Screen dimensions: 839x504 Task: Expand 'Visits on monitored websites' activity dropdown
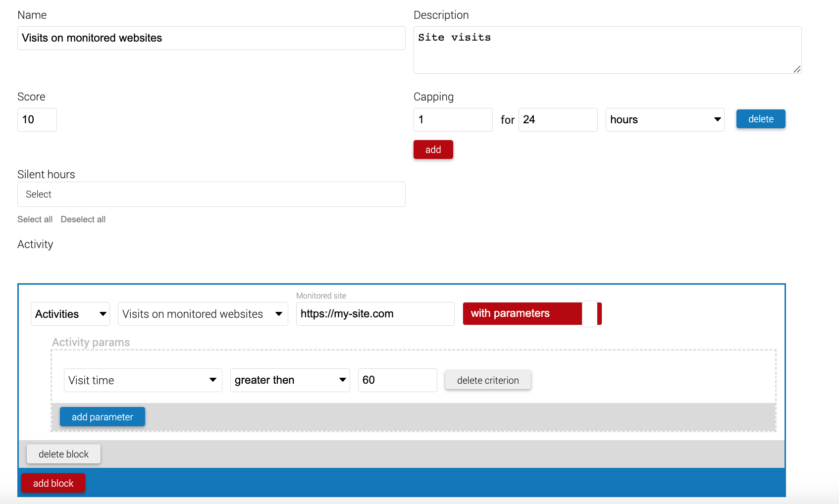(203, 314)
